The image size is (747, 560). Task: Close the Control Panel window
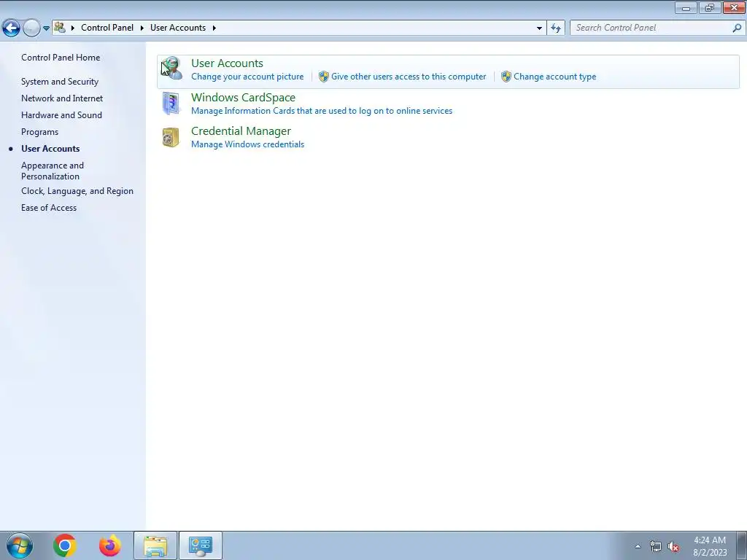pos(734,8)
